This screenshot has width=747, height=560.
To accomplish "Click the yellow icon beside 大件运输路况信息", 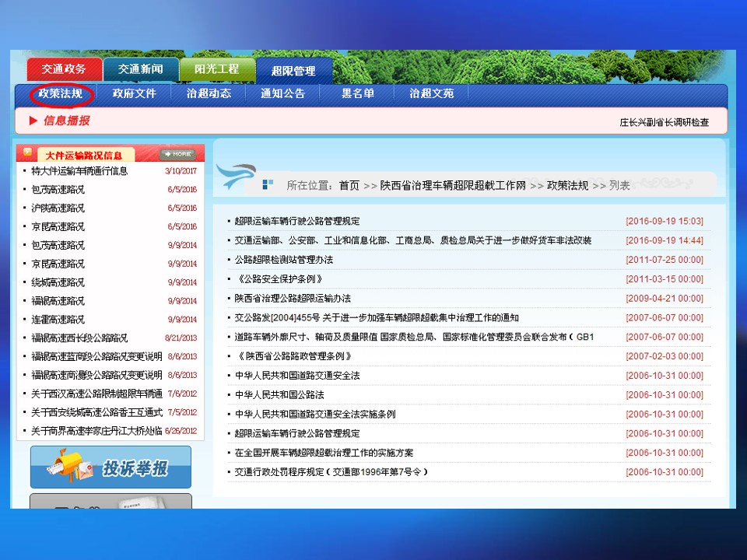I will pyautogui.click(x=28, y=152).
